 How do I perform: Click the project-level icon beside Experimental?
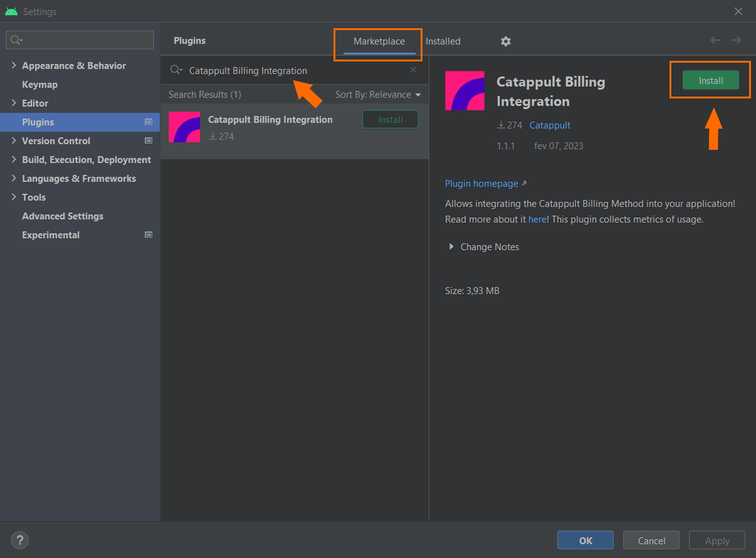(x=149, y=235)
